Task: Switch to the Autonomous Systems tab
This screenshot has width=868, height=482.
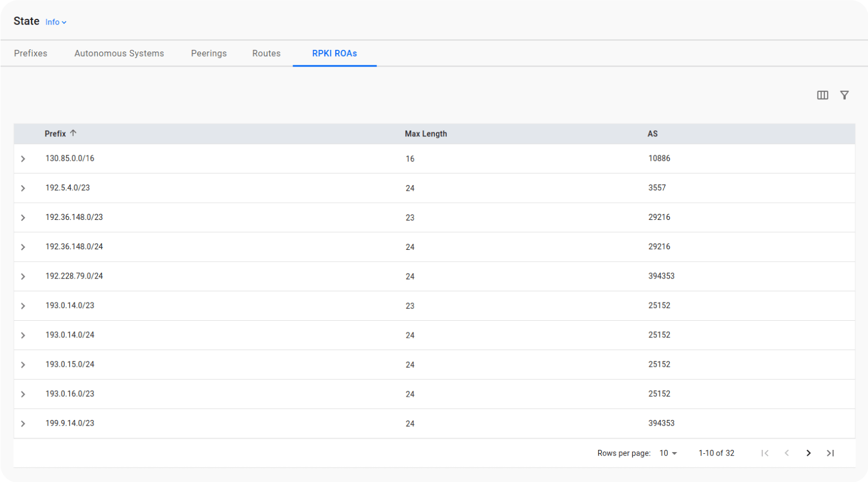Action: point(119,54)
